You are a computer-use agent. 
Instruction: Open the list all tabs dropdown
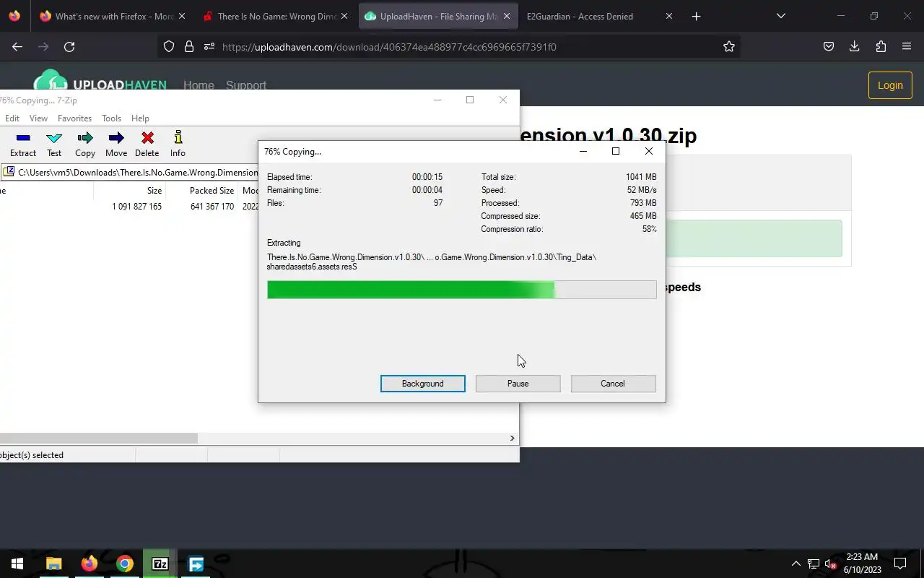780,16
